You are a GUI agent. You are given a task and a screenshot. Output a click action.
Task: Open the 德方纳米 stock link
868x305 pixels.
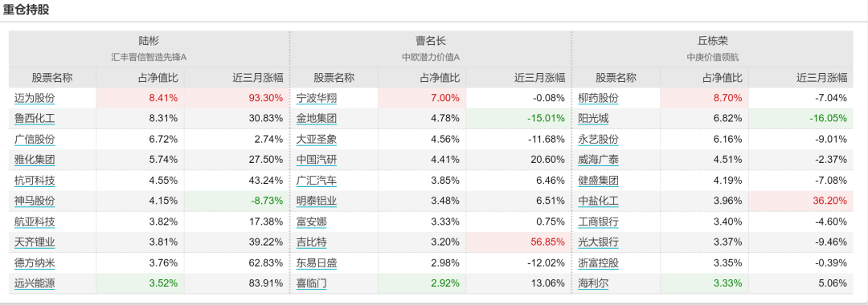35,263
